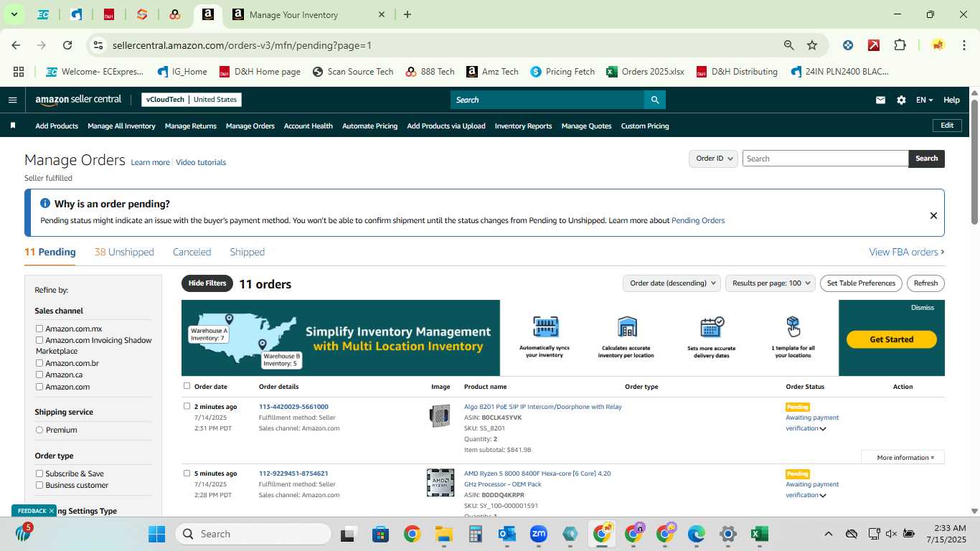The image size is (980, 551).
Task: Open a new browser tab with plus
Action: tap(407, 14)
